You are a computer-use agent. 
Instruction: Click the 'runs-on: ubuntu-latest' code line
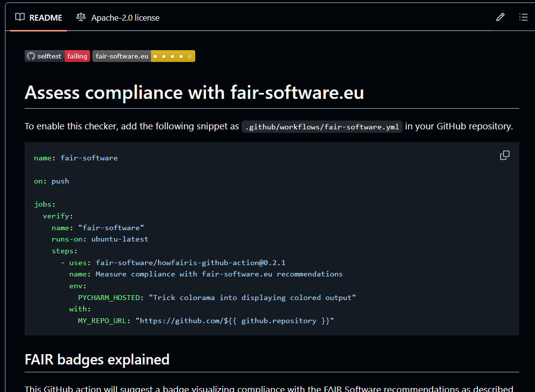[x=100, y=239]
